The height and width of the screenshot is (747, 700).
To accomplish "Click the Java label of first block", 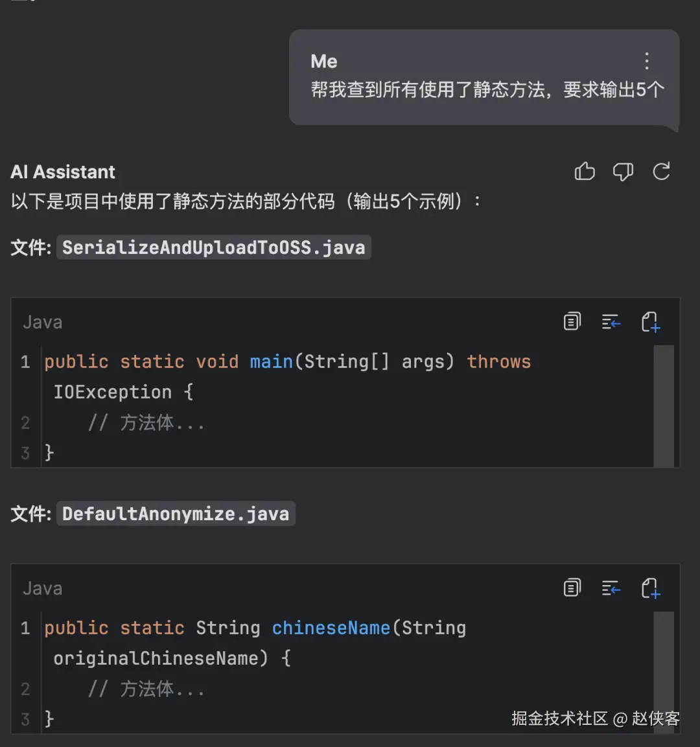I will [43, 322].
